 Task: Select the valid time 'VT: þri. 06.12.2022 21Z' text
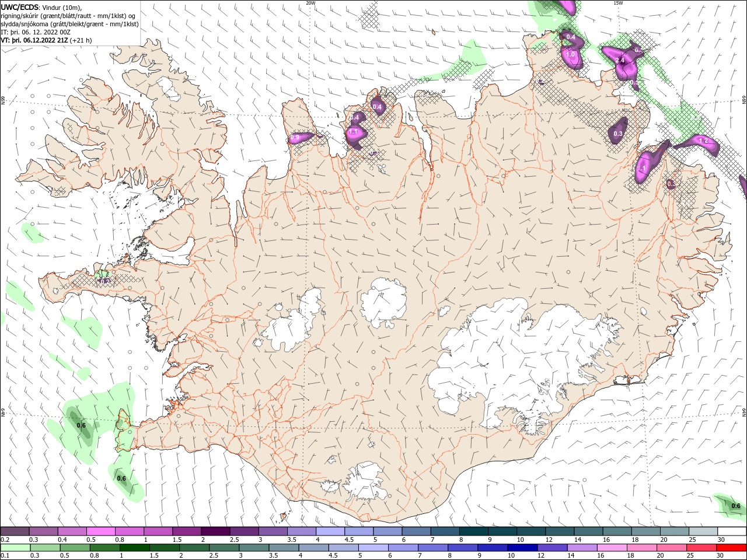click(34, 41)
